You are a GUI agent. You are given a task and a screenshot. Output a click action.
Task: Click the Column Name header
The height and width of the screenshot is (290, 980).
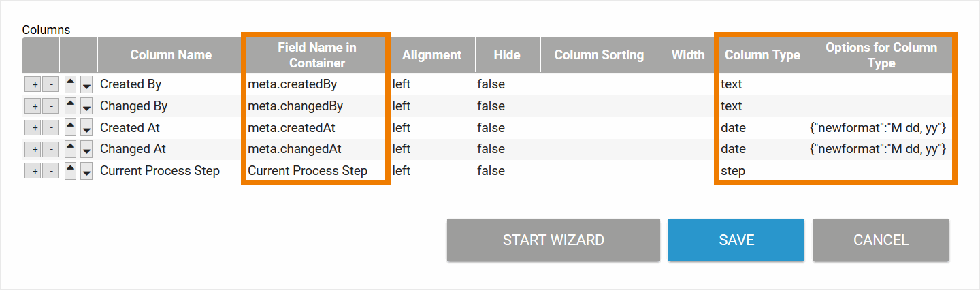[171, 55]
